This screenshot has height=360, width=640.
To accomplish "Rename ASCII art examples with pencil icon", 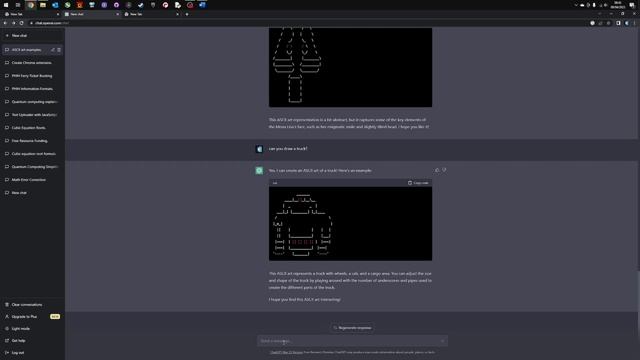I will tap(53, 50).
